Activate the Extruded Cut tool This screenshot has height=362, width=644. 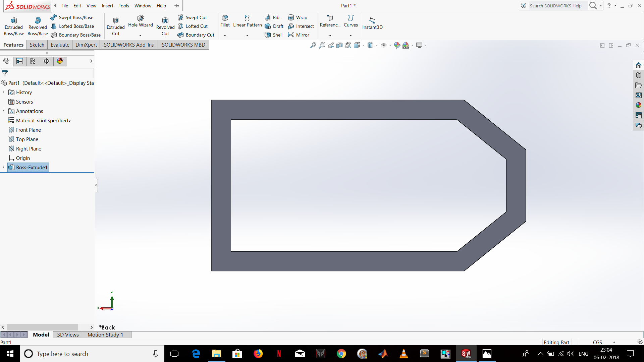(x=116, y=26)
